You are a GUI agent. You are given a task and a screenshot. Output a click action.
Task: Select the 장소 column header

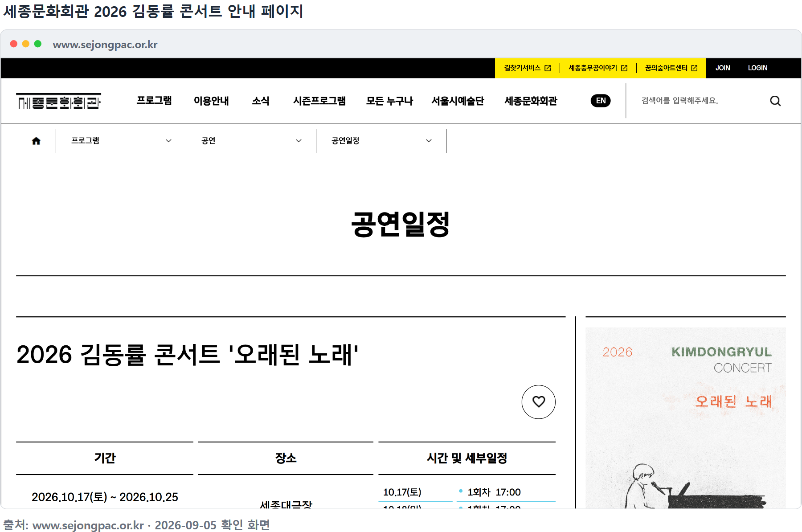(x=286, y=458)
